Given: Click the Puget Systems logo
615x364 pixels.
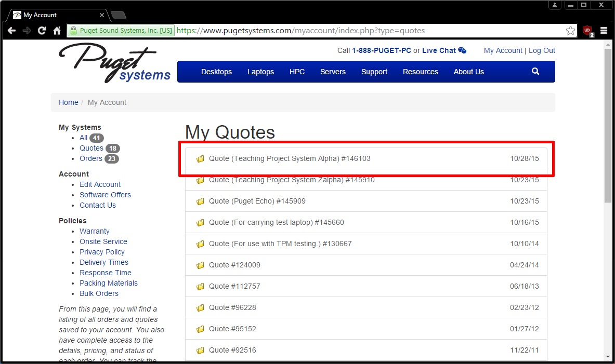Looking at the screenshot, I should 114,63.
